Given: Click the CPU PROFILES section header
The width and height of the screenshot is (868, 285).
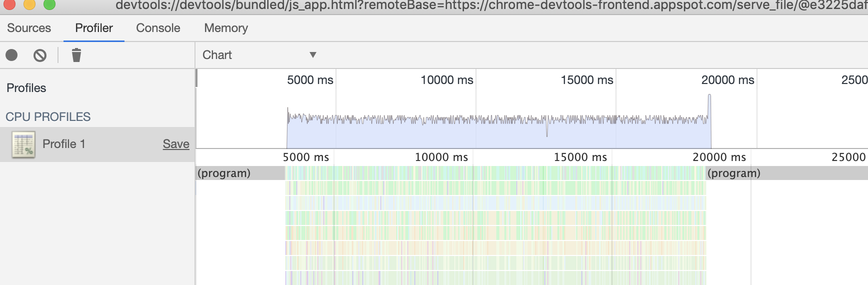Looking at the screenshot, I should (48, 116).
